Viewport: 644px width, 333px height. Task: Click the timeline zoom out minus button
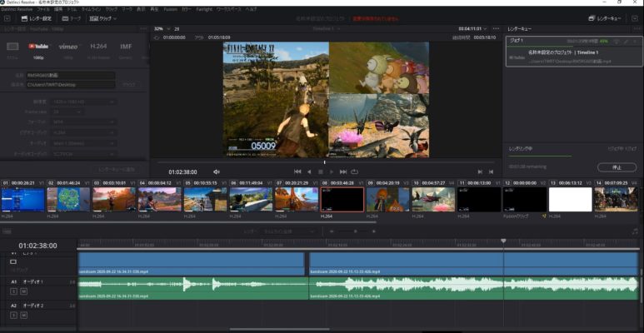point(332,231)
